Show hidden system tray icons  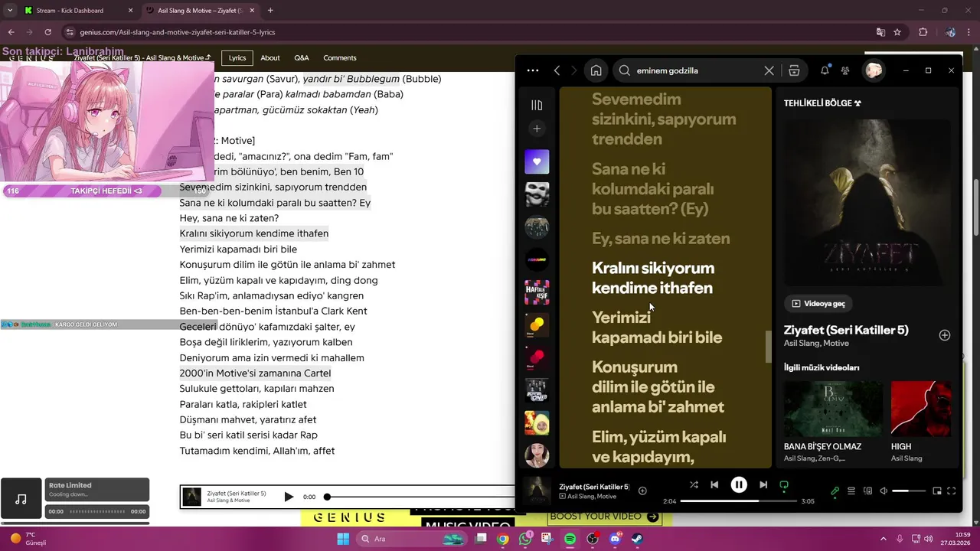pos(883,539)
